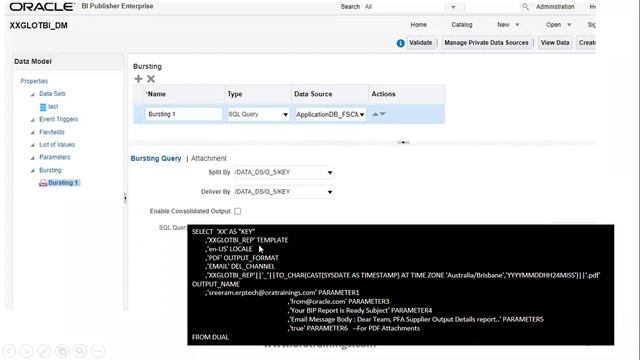The height and width of the screenshot is (360, 640).
Task: Open Catalog in top navigation
Action: point(462,25)
